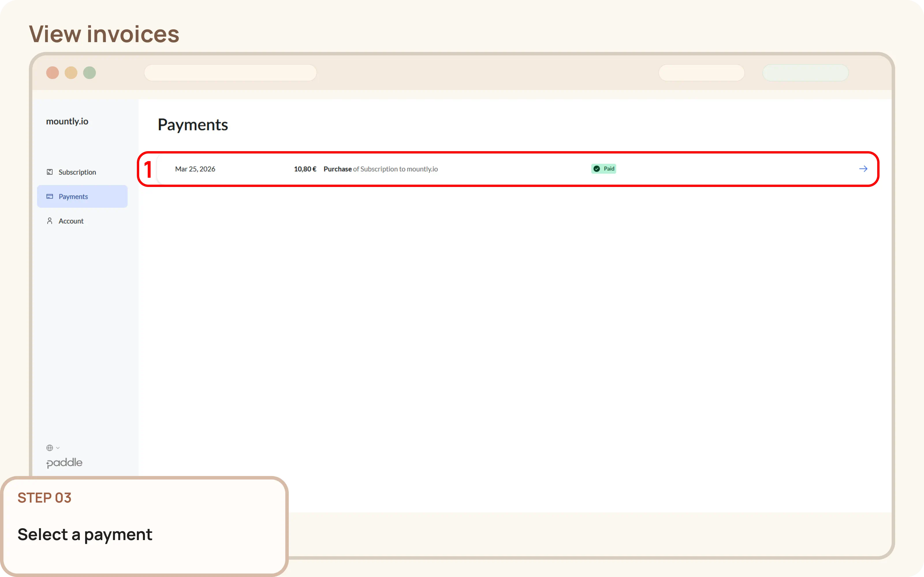Click the Paddle logo at the sidebar bottom
924x577 pixels.
tap(64, 462)
